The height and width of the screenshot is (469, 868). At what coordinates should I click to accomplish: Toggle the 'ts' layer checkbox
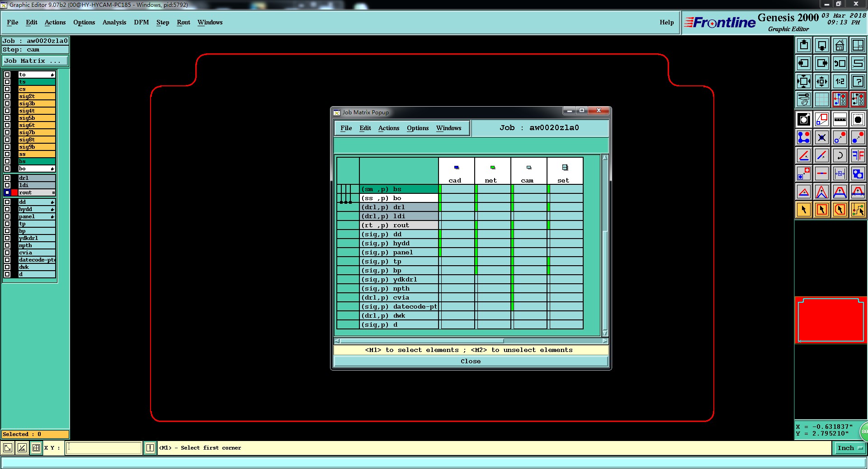7,82
